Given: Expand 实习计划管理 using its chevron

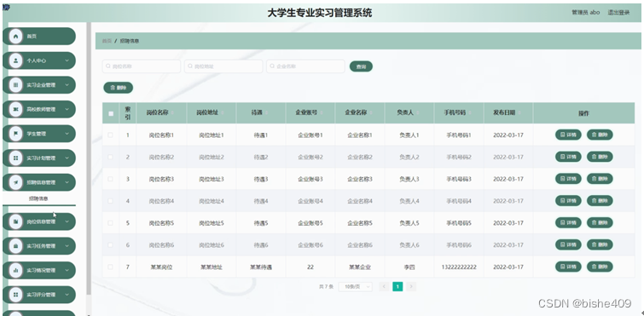Looking at the screenshot, I should (x=67, y=158).
